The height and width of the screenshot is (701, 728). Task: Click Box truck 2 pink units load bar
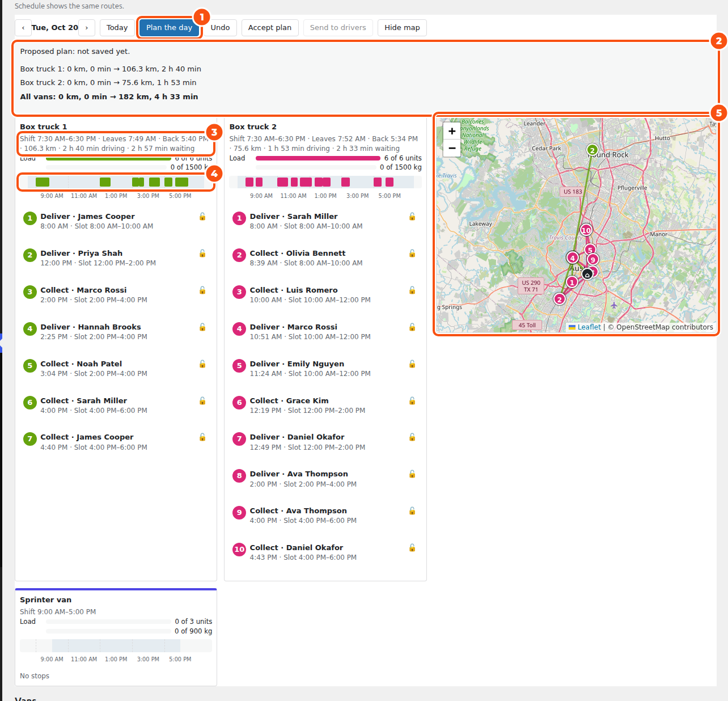click(x=318, y=158)
